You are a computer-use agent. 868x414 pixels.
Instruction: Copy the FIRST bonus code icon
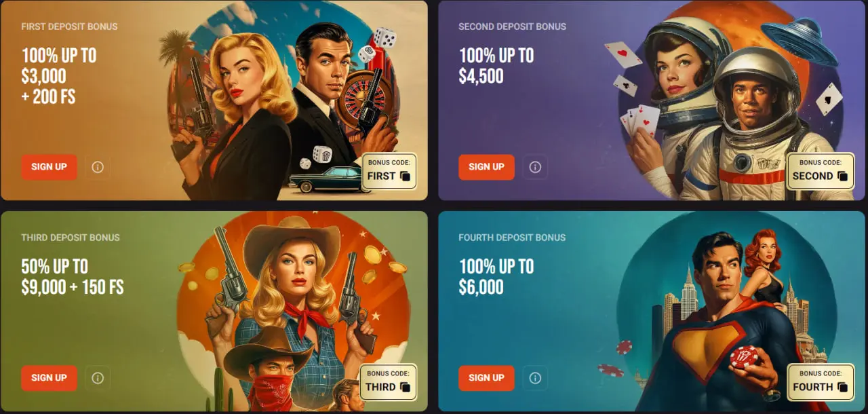406,176
